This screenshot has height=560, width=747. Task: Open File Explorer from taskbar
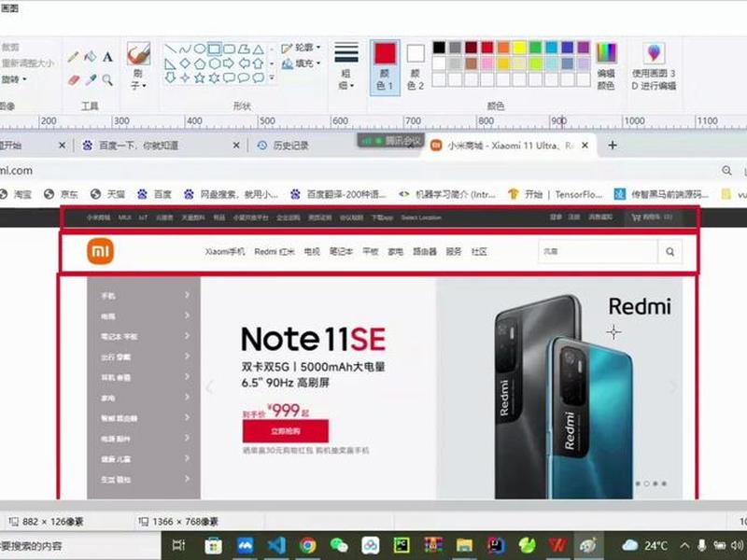464,545
